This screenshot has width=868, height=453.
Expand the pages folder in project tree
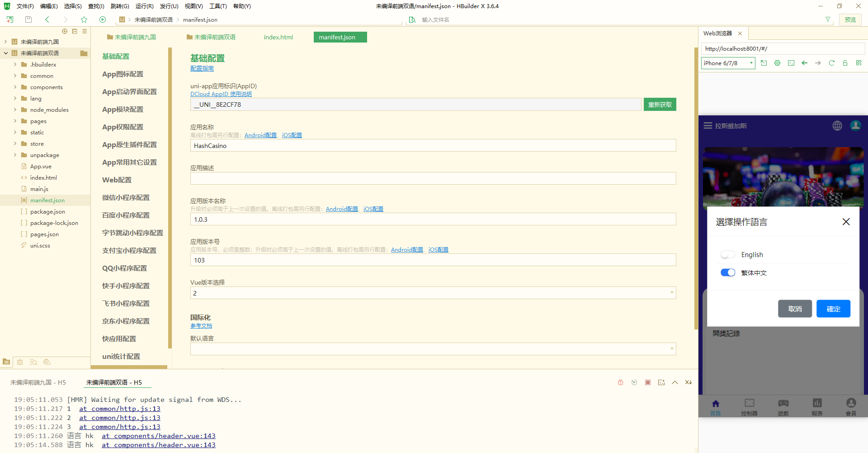tap(15, 121)
